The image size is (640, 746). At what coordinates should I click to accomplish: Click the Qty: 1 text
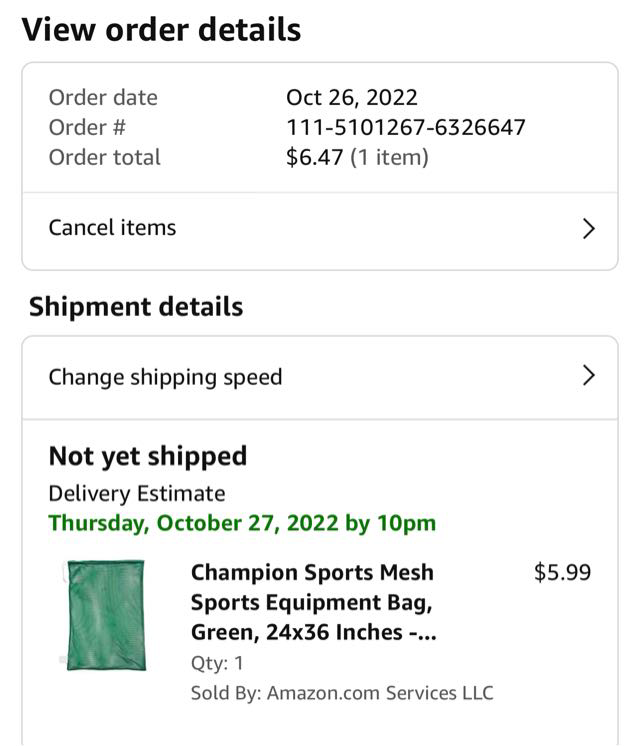tap(217, 663)
